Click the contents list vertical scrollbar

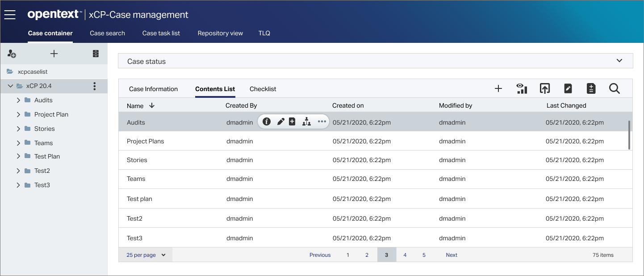629,135
